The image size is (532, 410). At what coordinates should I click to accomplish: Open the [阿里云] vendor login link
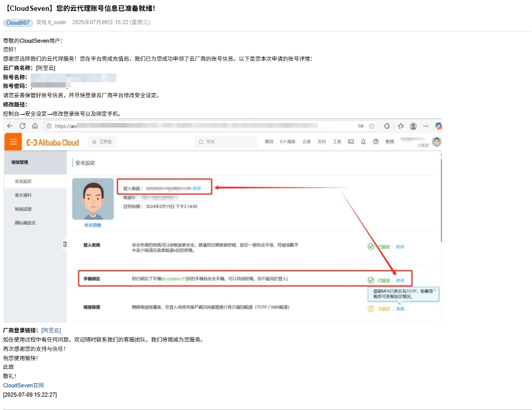tap(51, 330)
